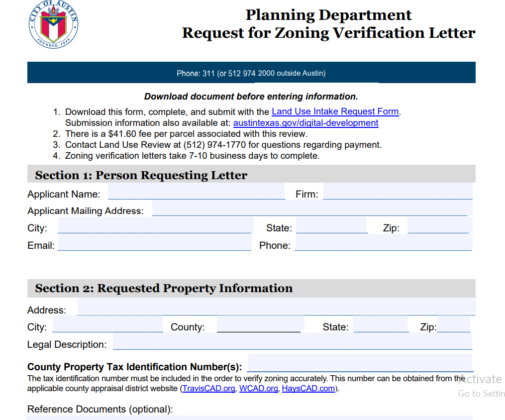
Task: Click the Legal Description input field
Action: (x=294, y=344)
